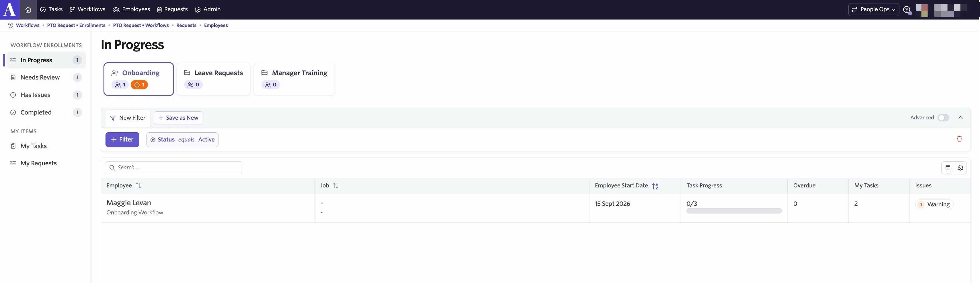Collapse the filter panel chevron

tap(960, 118)
